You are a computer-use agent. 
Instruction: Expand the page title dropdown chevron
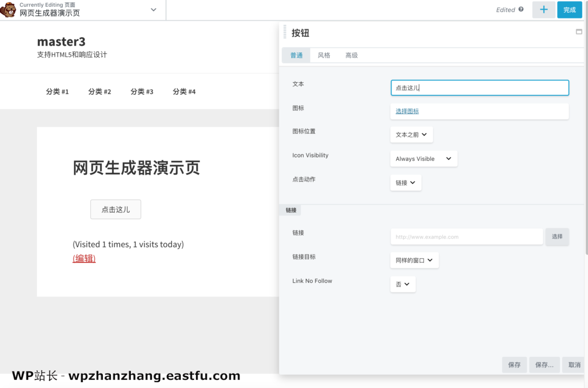click(153, 10)
